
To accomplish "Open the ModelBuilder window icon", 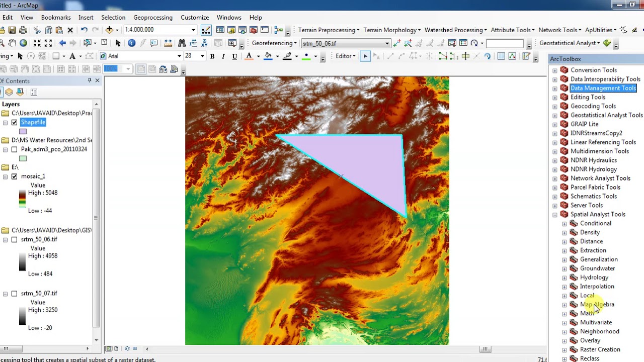I will point(278,30).
